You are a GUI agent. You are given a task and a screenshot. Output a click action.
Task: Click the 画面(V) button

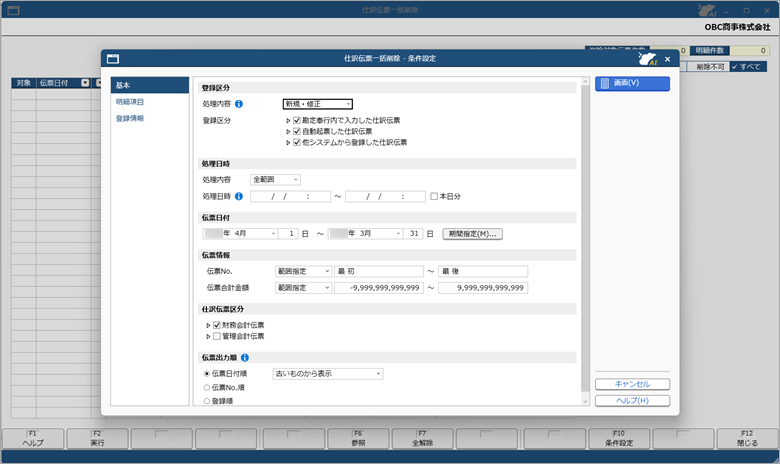632,83
